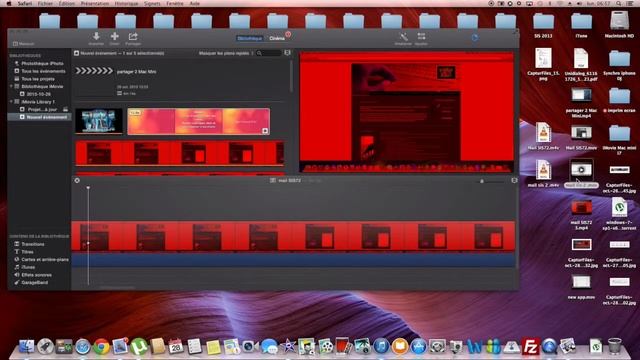This screenshot has width=640, height=360.
Task: Click the browser vertical scrollbar
Action: click(x=291, y=76)
